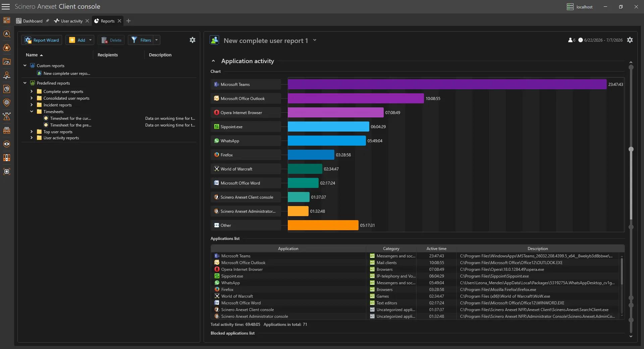Image resolution: width=644 pixels, height=349 pixels.
Task: Click the date range 6/22/2026 - 7/7/2026
Action: pos(603,40)
